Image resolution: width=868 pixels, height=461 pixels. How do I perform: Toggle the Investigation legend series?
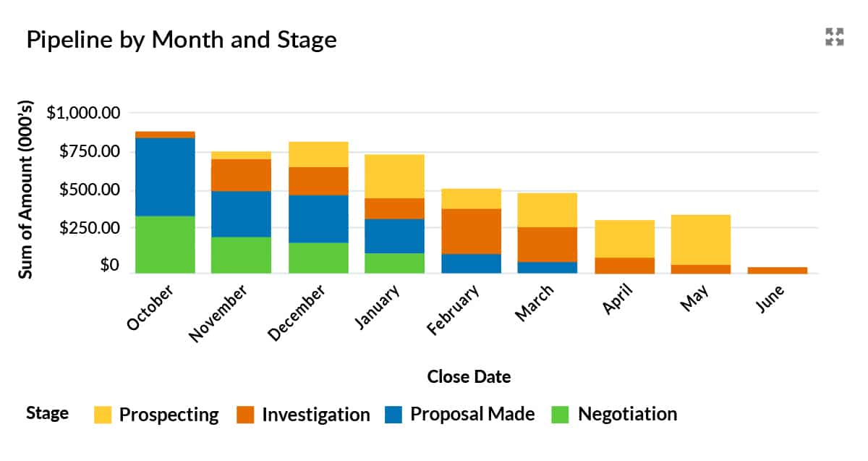point(315,415)
